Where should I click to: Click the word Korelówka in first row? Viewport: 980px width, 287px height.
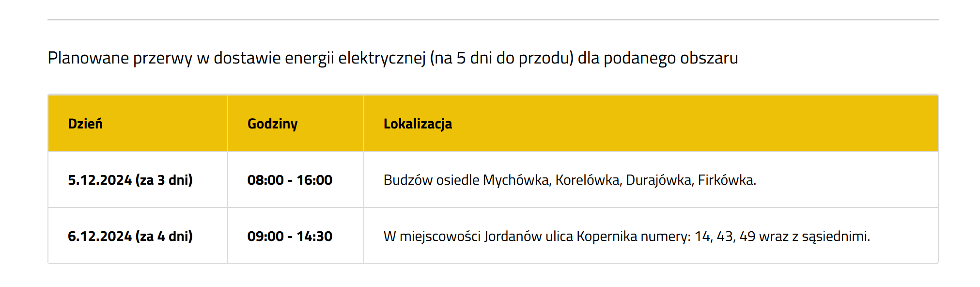pyautogui.click(x=587, y=180)
